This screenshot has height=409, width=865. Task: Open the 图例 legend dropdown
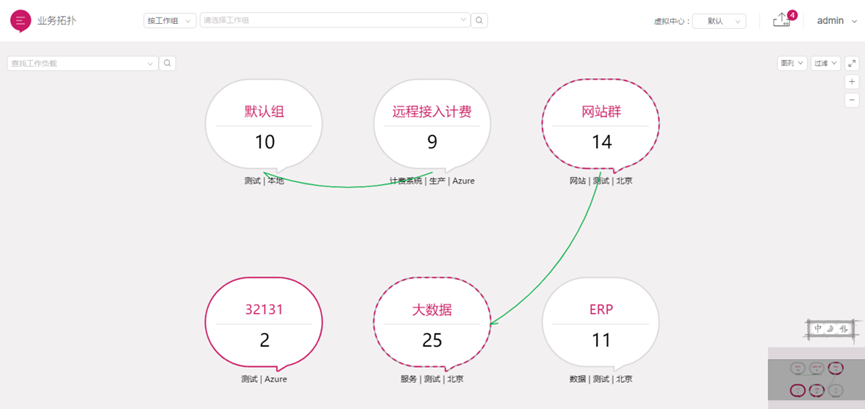tap(792, 63)
